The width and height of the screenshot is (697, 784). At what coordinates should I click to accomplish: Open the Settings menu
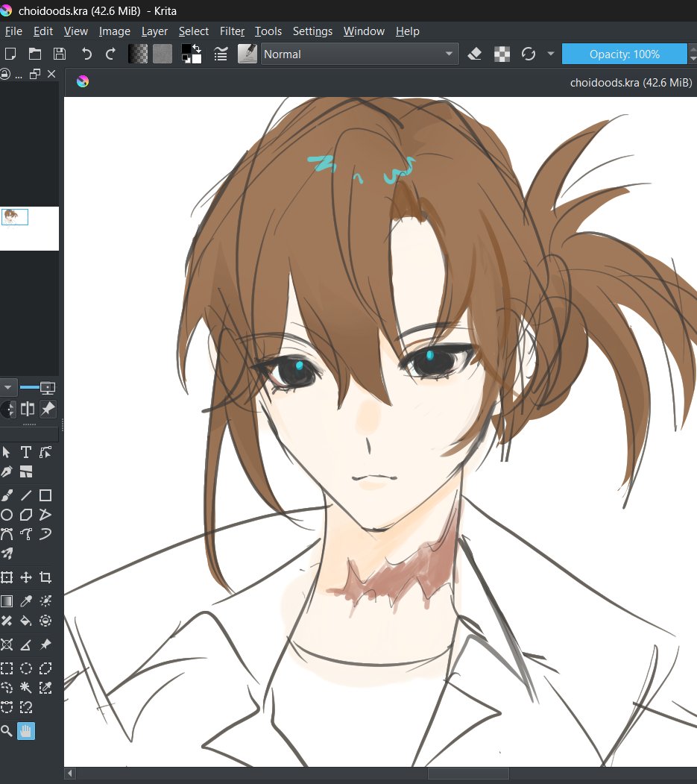click(313, 31)
